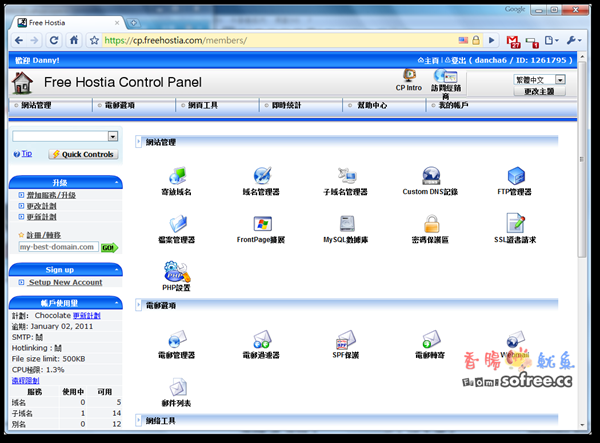
Task: Go back with the browser back arrow
Action: [x=18, y=40]
